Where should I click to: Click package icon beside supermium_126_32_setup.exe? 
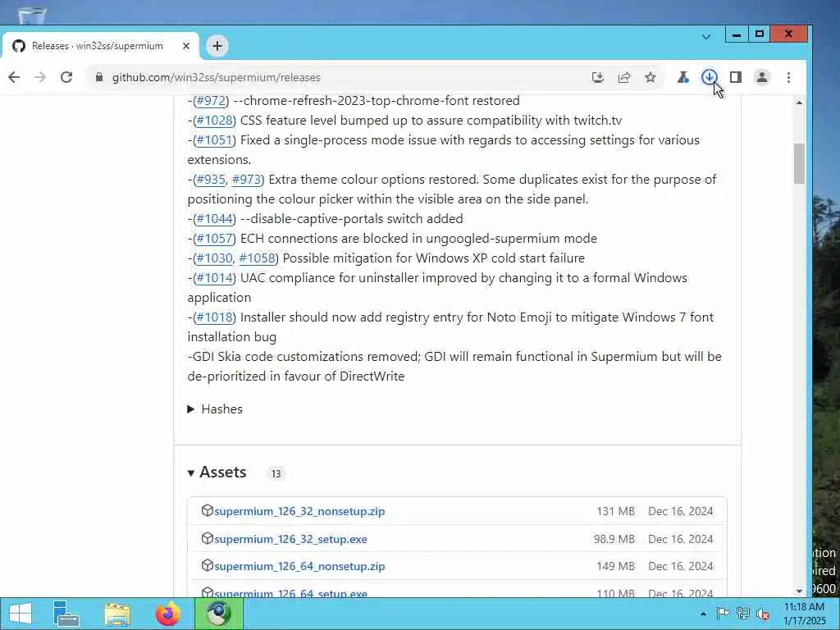pyautogui.click(x=208, y=538)
